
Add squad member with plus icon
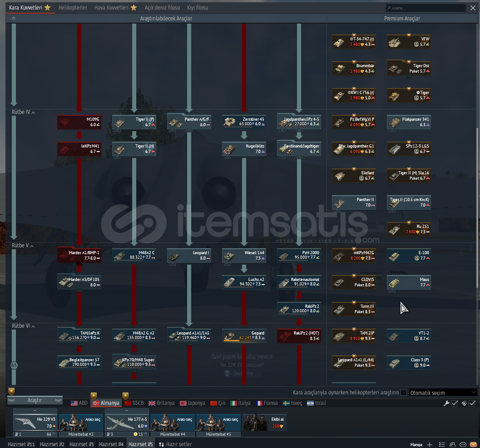click(430, 444)
